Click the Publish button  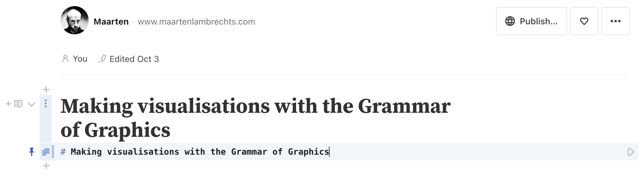click(x=531, y=21)
